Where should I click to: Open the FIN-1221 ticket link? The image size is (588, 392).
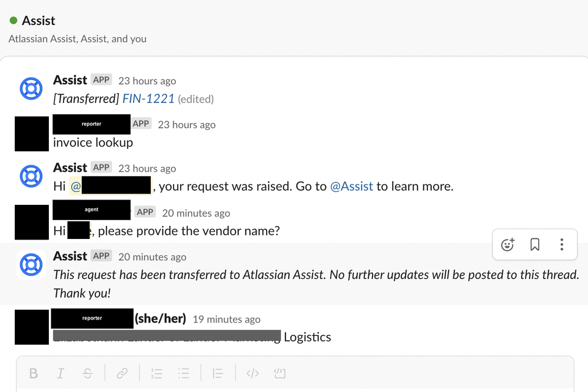pyautogui.click(x=148, y=99)
